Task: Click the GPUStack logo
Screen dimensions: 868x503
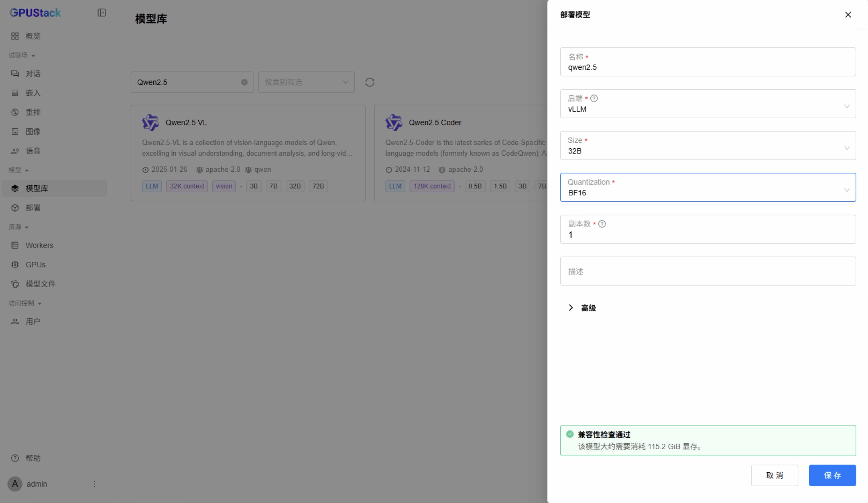Action: pyautogui.click(x=35, y=13)
